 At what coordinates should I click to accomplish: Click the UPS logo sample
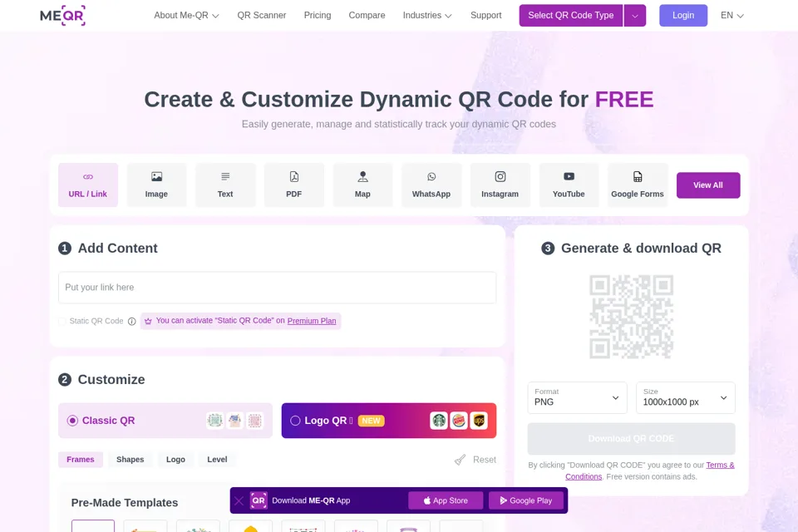(x=479, y=421)
